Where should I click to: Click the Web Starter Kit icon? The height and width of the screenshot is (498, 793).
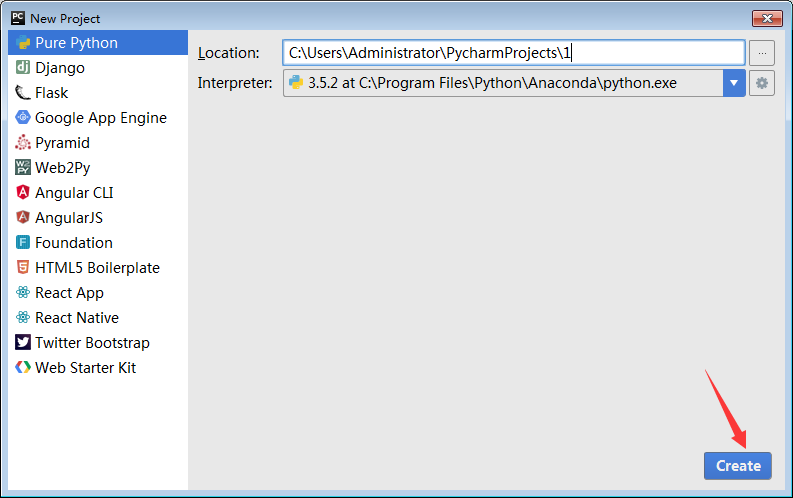coord(23,367)
